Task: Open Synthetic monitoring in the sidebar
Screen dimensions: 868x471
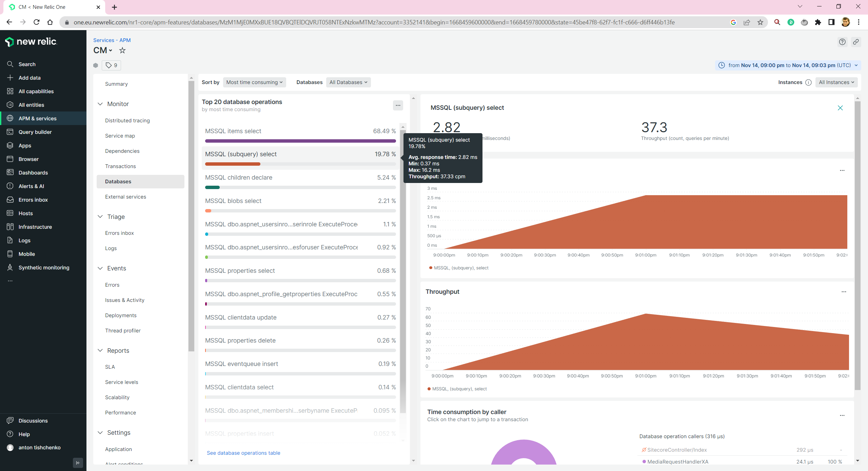Action: (x=43, y=267)
